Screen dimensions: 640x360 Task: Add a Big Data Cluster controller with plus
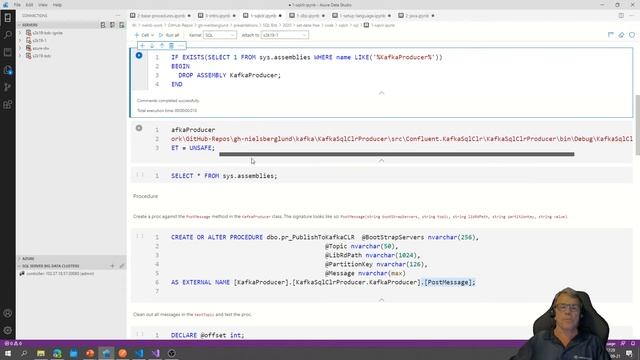coord(112,266)
